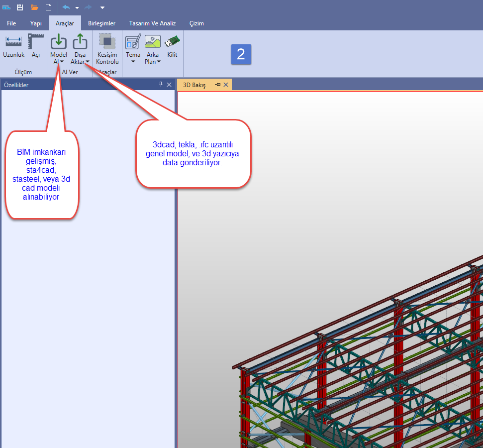Screen dimensions: 483x448
Task: Create a new file with blank page icon
Action: point(48,7)
